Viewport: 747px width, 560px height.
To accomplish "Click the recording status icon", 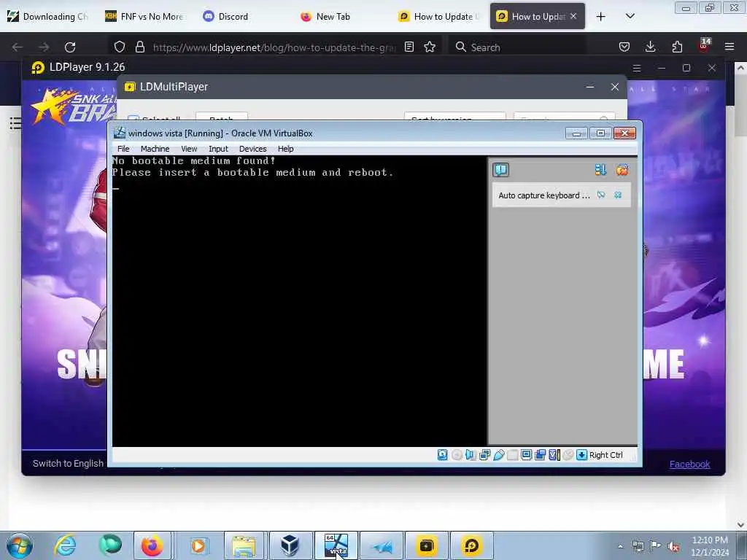I will click(x=540, y=455).
